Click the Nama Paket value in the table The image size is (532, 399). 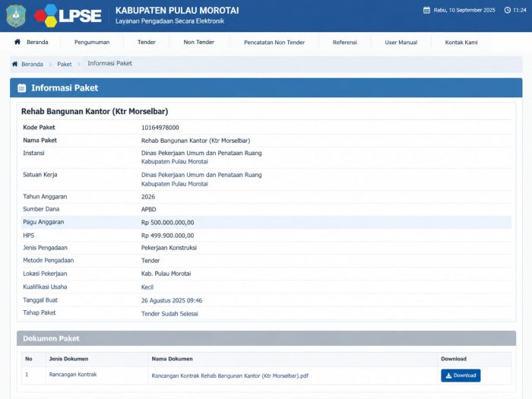click(x=196, y=141)
